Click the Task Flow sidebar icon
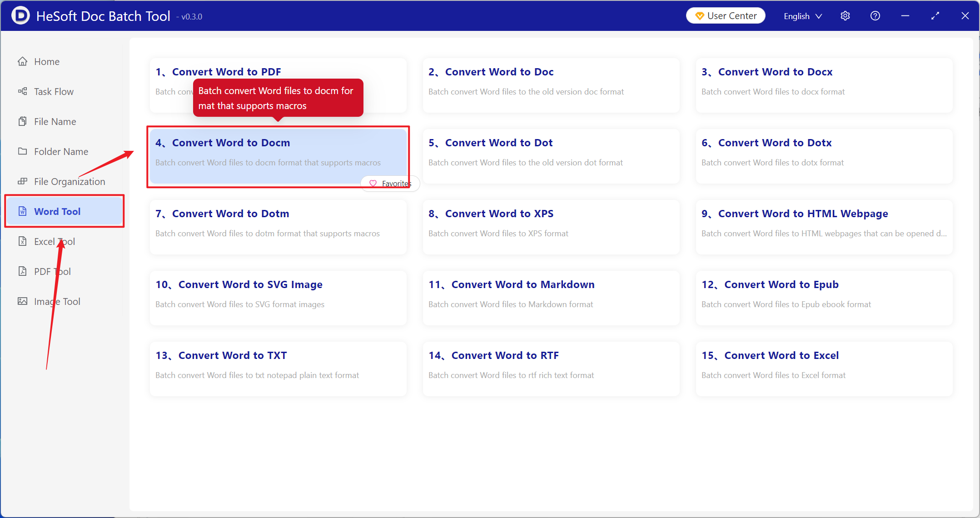Viewport: 980px width, 518px height. coord(22,91)
